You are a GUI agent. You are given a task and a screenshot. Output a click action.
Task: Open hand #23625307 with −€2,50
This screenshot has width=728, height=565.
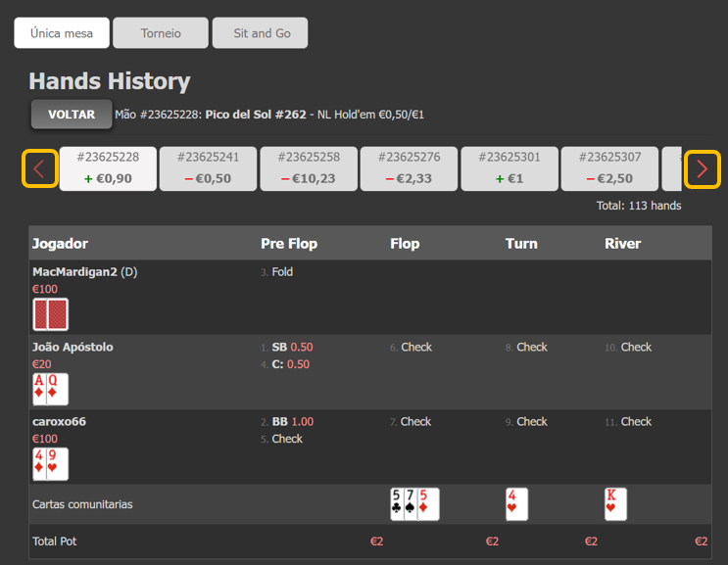click(x=609, y=168)
